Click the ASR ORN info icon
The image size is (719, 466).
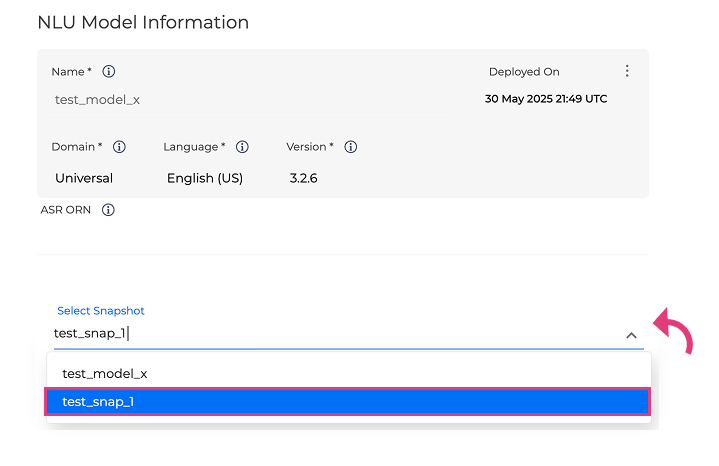coord(108,210)
